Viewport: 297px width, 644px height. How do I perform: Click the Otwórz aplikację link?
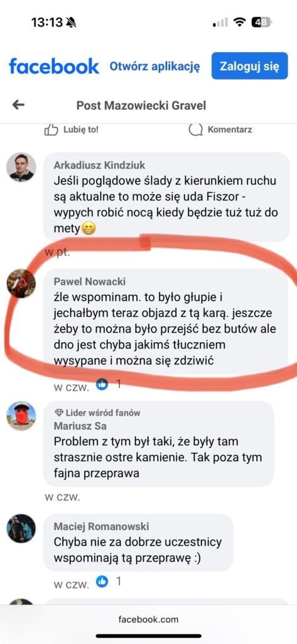(x=154, y=66)
